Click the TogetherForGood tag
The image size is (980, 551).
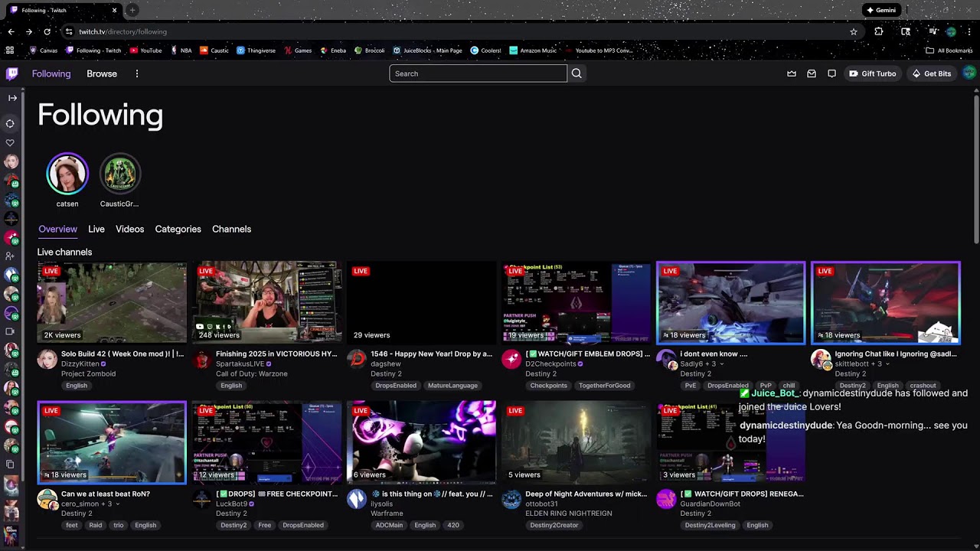pos(604,386)
